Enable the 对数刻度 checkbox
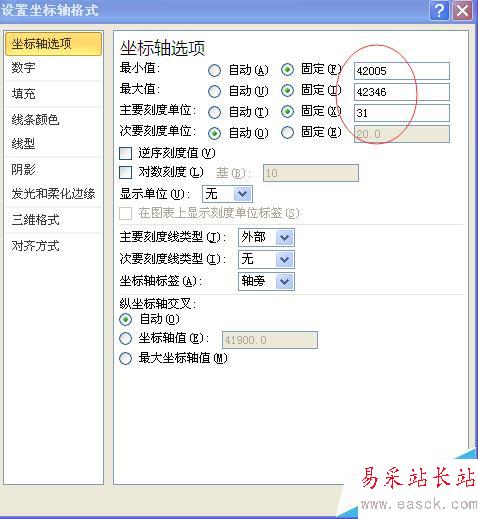The height and width of the screenshot is (519, 478). [x=126, y=172]
